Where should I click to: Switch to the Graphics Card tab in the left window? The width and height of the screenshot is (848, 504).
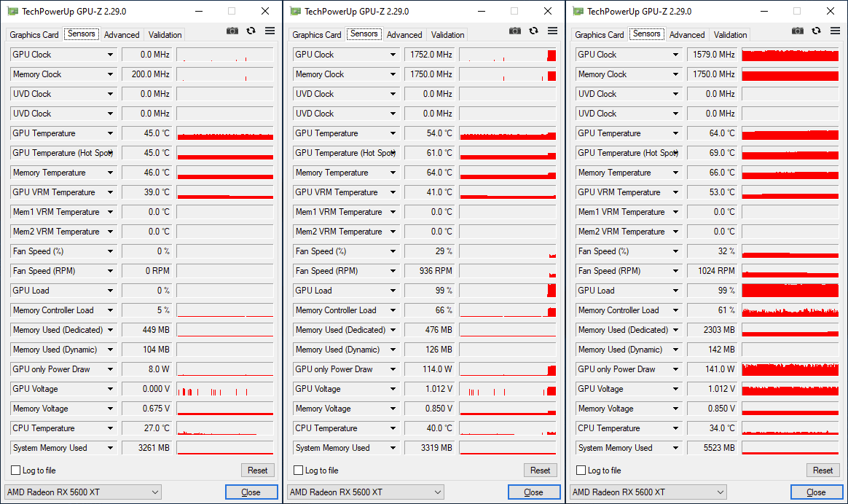[34, 35]
